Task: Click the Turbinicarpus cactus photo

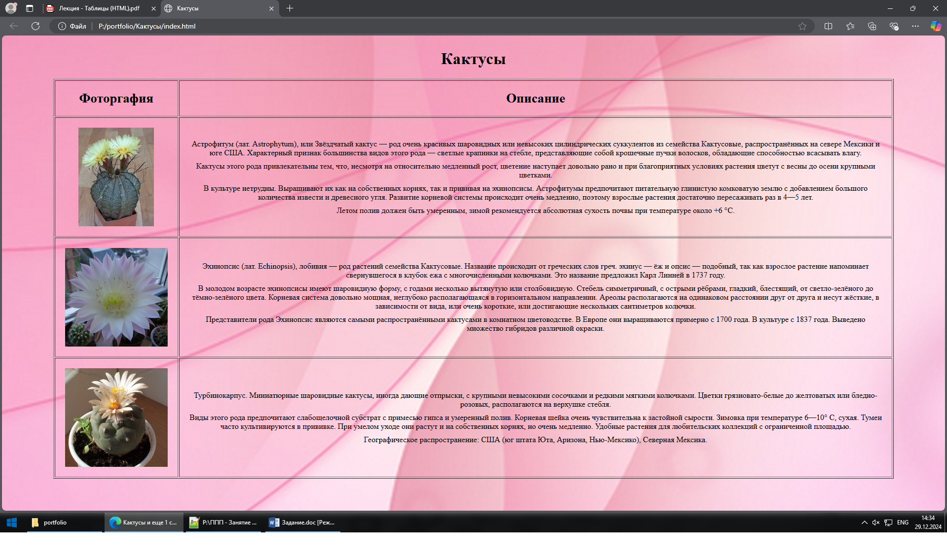Action: 116,418
